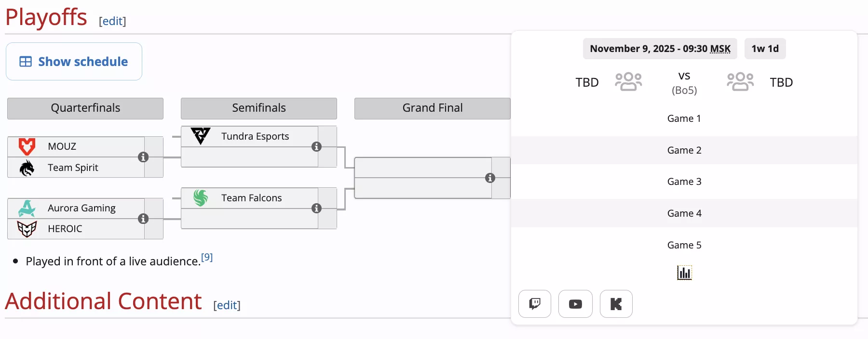This screenshot has height=339, width=868.
Task: Click the Tundra Esports logo
Action: (x=201, y=136)
